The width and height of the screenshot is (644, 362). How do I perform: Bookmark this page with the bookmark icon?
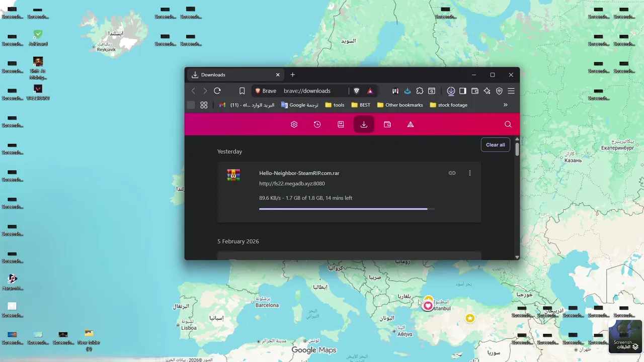[242, 91]
